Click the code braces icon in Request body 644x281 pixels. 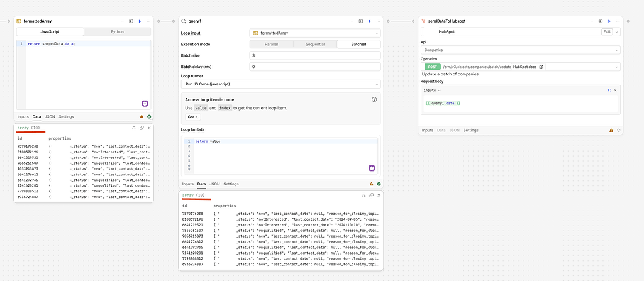coord(609,90)
